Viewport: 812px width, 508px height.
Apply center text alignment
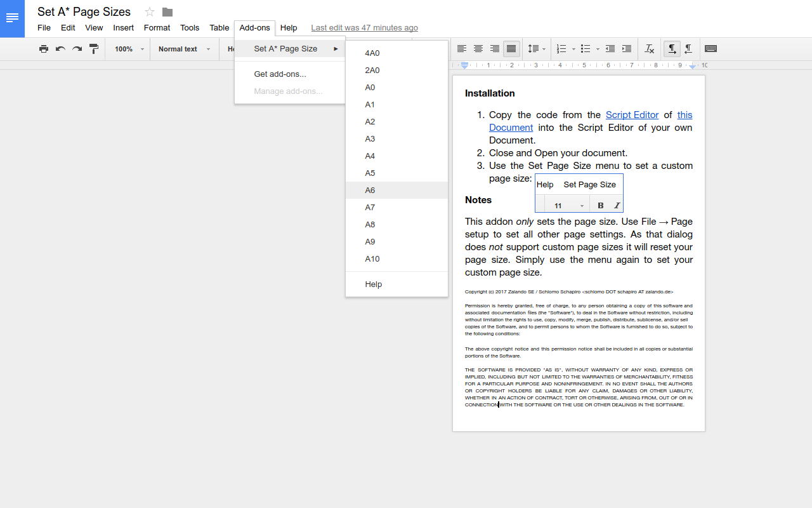[x=478, y=49]
